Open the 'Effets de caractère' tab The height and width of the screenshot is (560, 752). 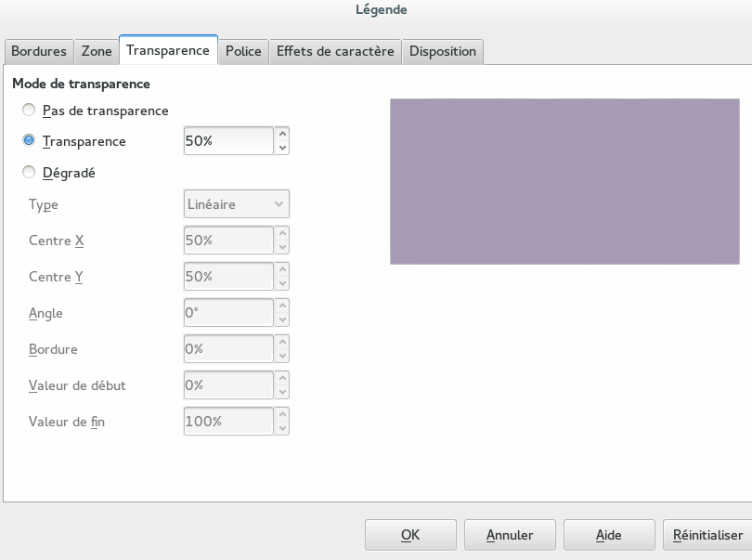(x=335, y=51)
